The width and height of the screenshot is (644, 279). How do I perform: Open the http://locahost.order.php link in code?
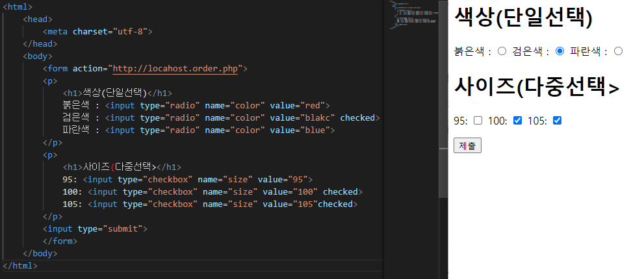pos(175,69)
